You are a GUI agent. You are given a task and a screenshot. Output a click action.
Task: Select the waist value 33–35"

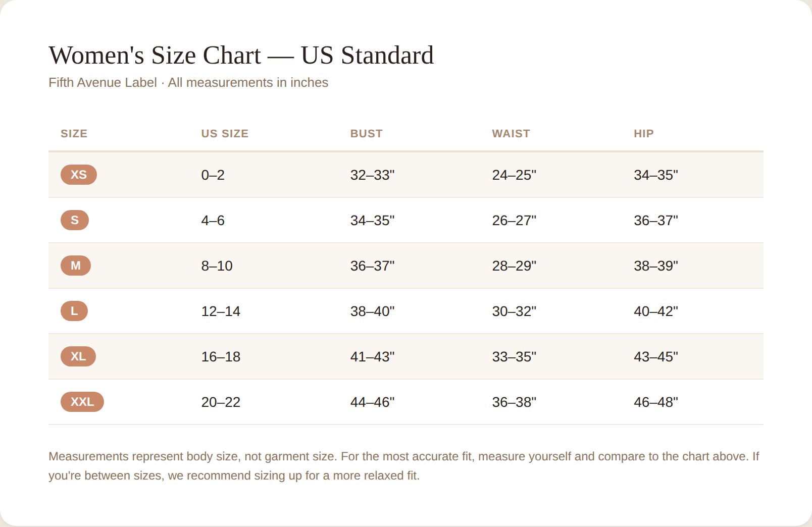coord(514,357)
